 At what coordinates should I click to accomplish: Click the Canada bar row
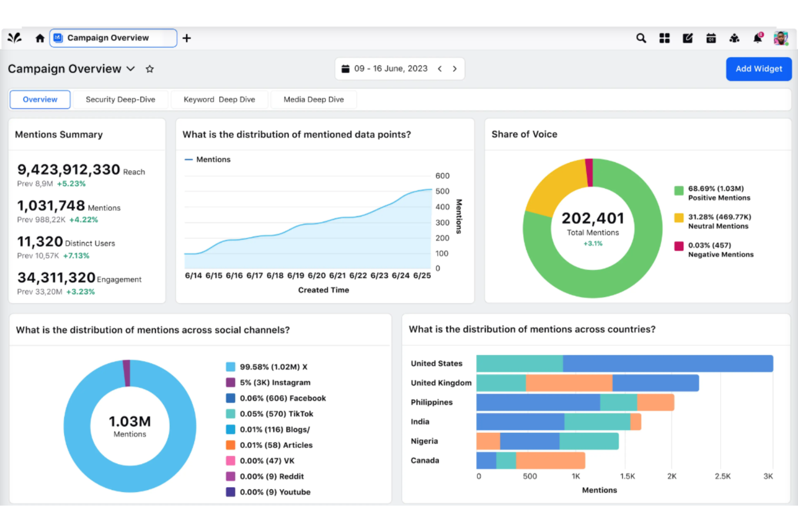pos(531,461)
